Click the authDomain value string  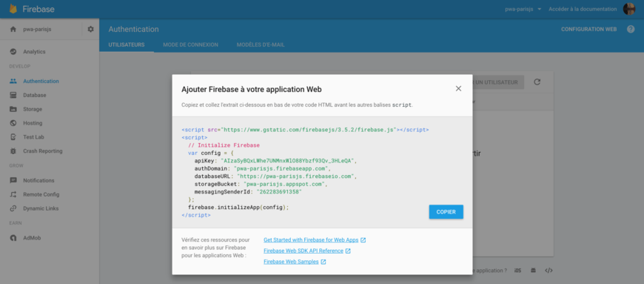point(281,168)
